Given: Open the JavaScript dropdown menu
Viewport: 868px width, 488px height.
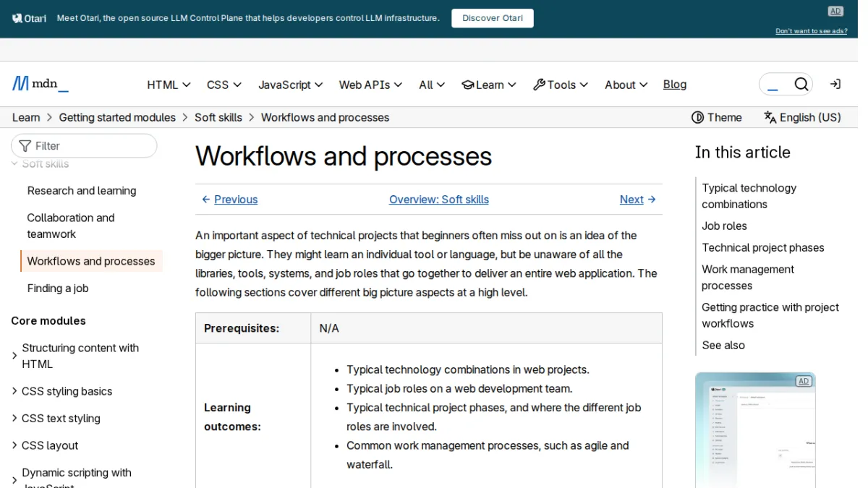Looking at the screenshot, I should tap(291, 85).
